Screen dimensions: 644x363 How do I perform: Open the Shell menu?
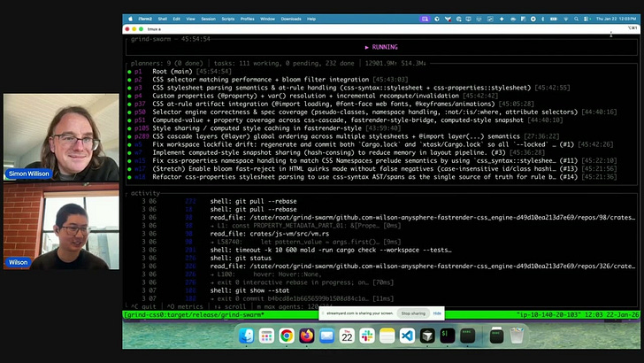(x=162, y=19)
